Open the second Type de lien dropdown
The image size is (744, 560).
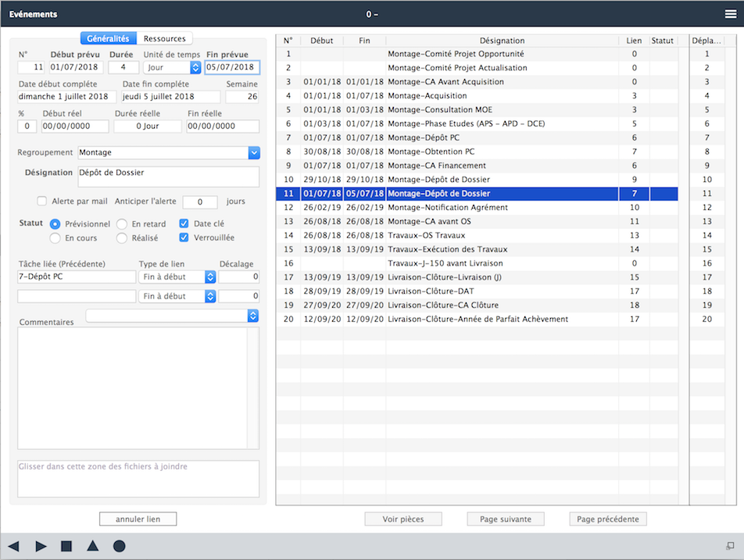(177, 296)
